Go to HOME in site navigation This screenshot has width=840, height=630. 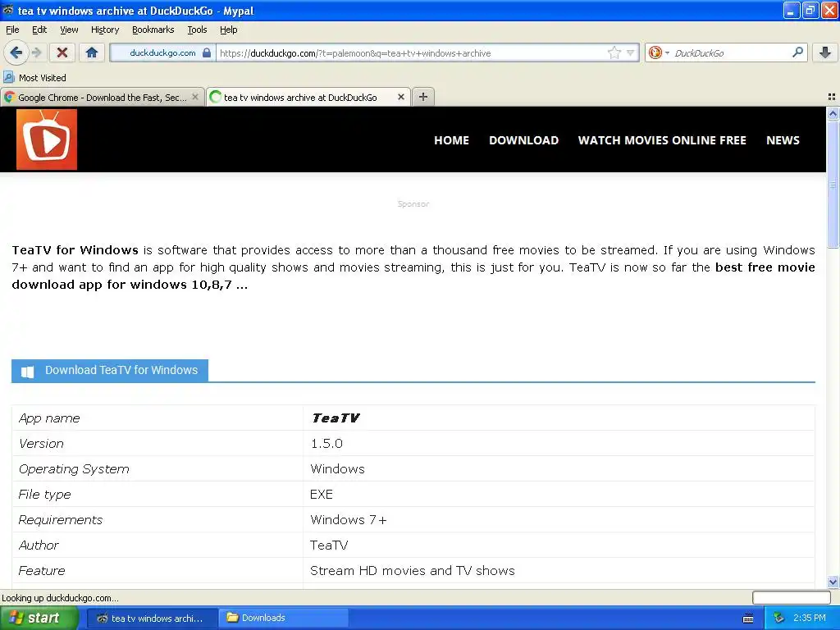[x=452, y=140]
